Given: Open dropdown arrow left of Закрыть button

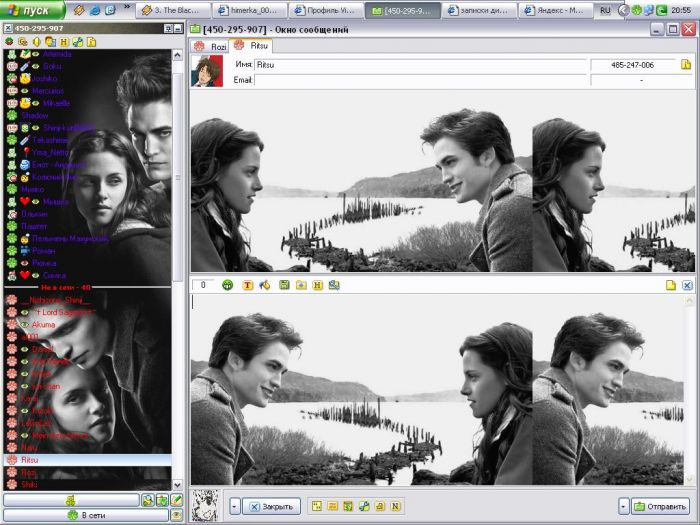Looking at the screenshot, I should pos(235,506).
